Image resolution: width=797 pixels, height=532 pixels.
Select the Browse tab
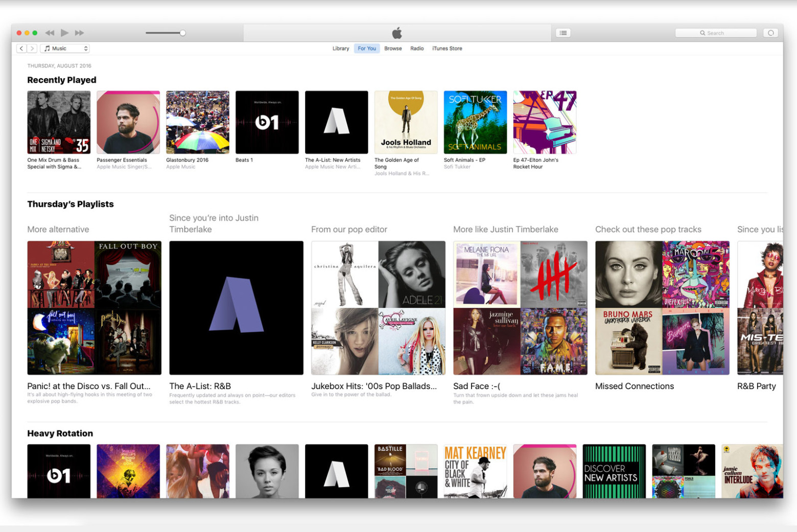tap(393, 49)
